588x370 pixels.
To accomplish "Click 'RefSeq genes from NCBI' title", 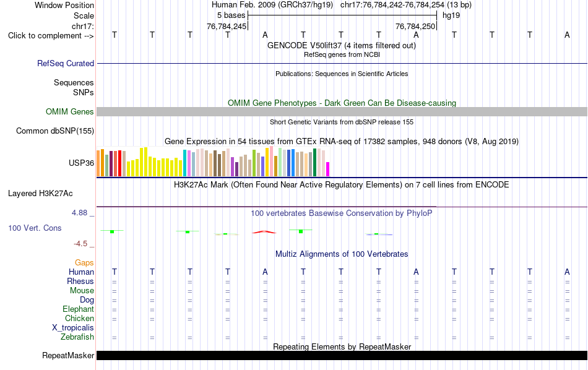I will (342, 54).
